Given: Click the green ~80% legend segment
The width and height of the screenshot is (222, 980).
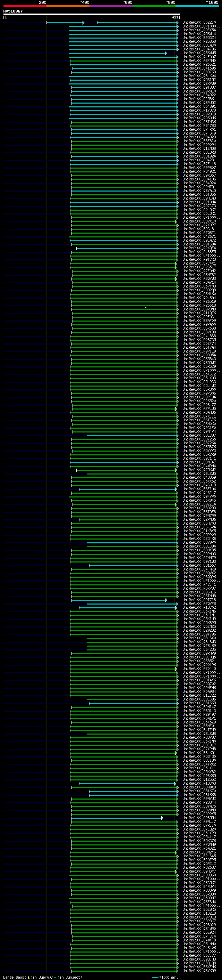Looking at the screenshot, I should (x=154, y=6).
